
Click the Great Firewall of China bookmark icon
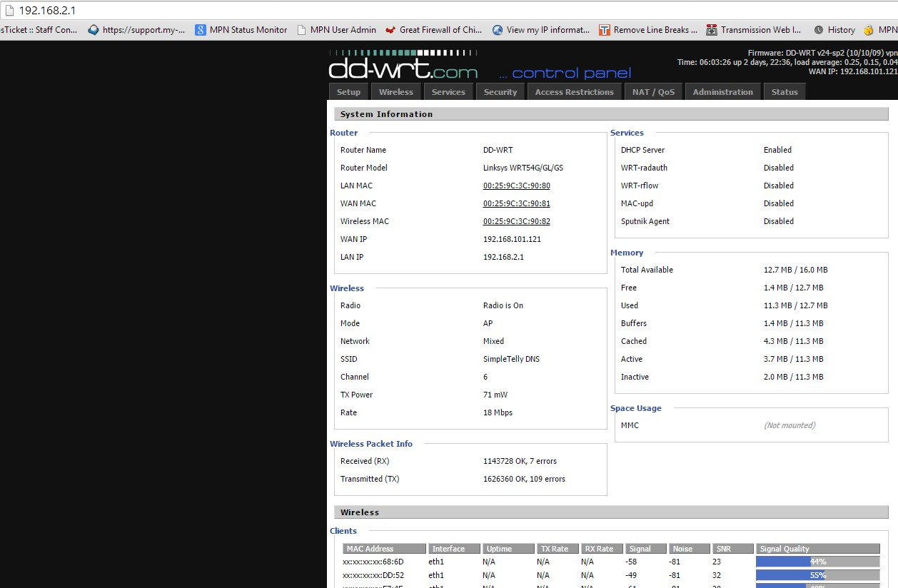pos(390,30)
